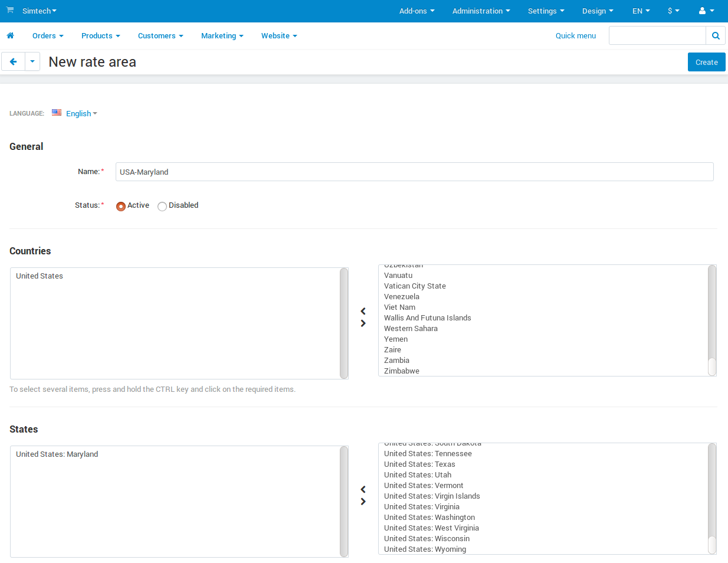Click the search magnifier icon
Viewport: 728px width, 563px height.
tap(716, 35)
